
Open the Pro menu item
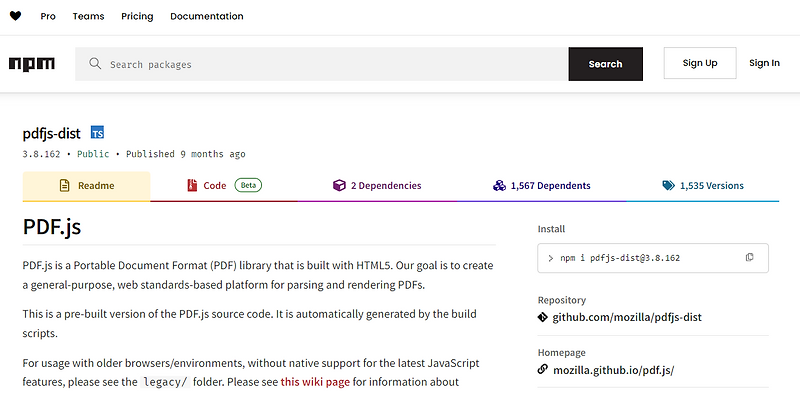[x=48, y=16]
